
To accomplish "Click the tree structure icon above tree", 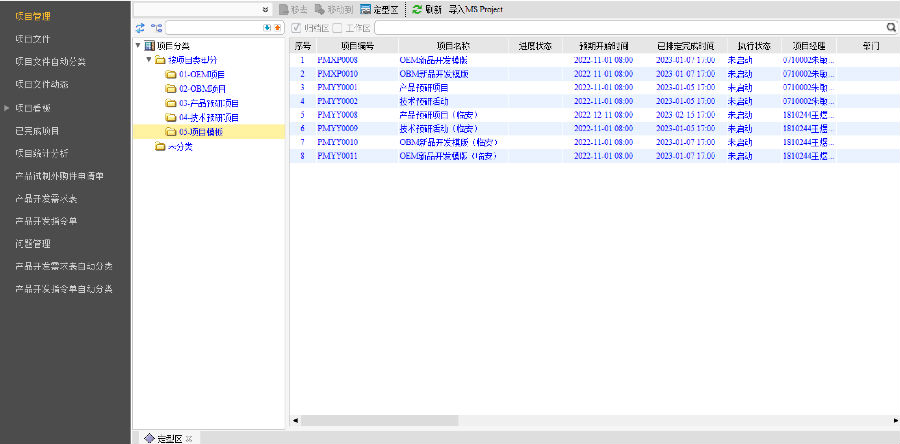I will [x=156, y=28].
